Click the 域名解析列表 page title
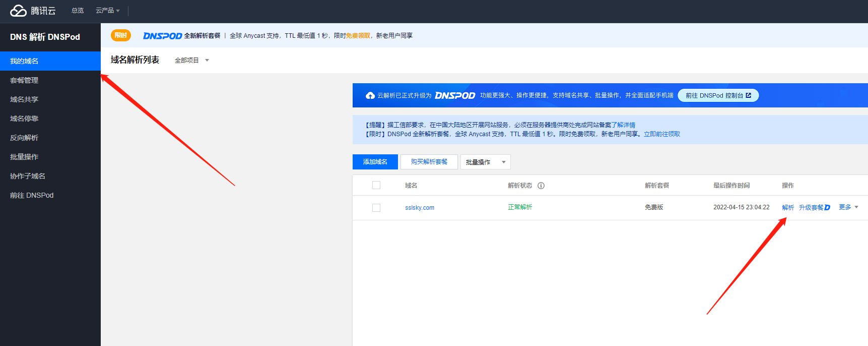Image resolution: width=868 pixels, height=346 pixels. (135, 60)
